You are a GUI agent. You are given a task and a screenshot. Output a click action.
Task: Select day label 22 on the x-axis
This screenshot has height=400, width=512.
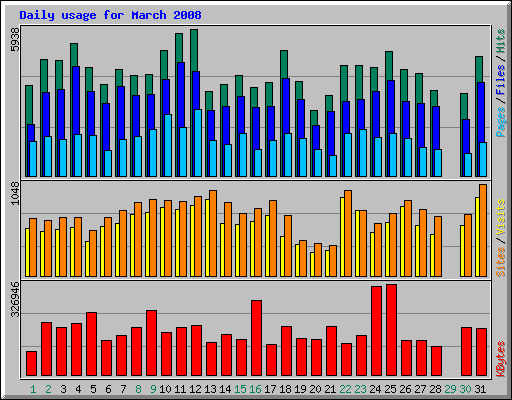[x=345, y=389]
